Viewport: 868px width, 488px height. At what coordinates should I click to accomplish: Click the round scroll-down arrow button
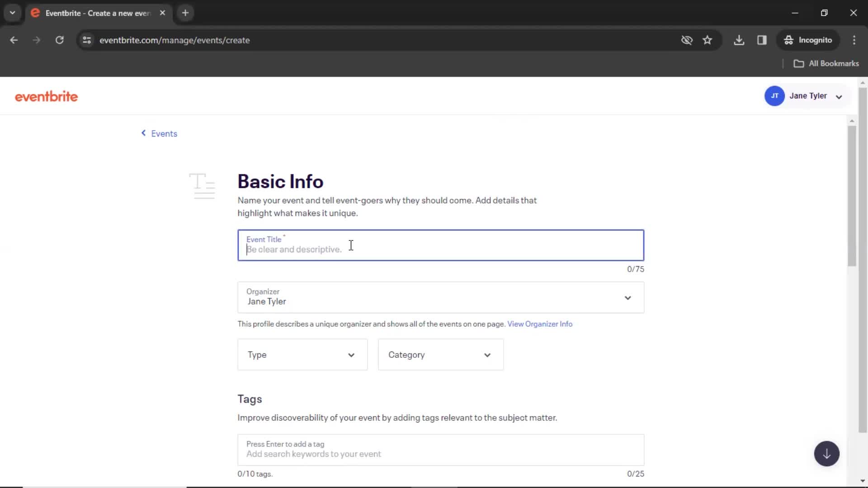826,454
